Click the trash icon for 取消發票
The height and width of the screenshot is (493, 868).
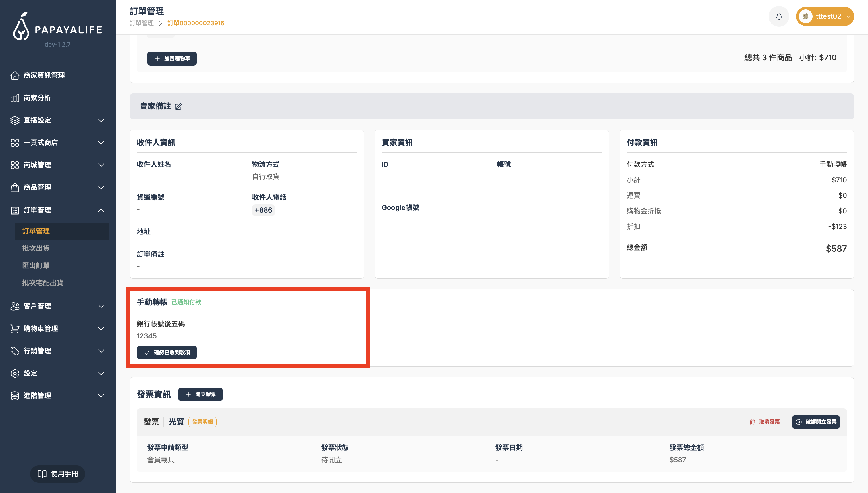point(752,422)
